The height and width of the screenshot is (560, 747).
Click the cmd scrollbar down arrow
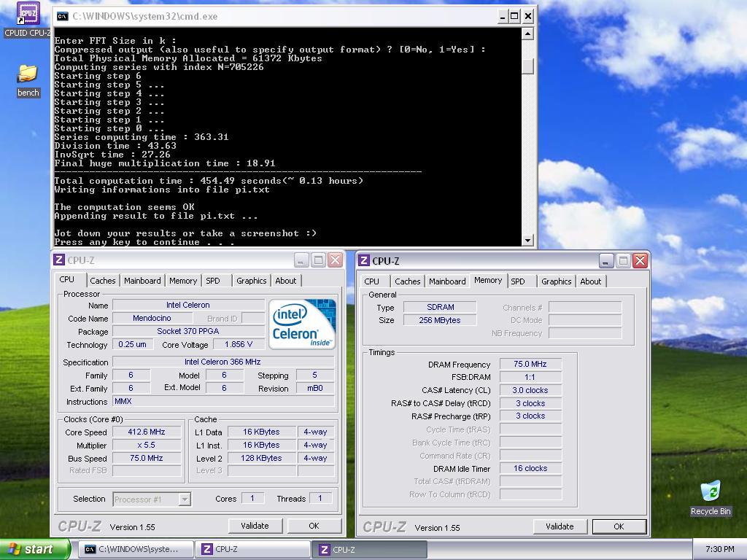click(527, 241)
